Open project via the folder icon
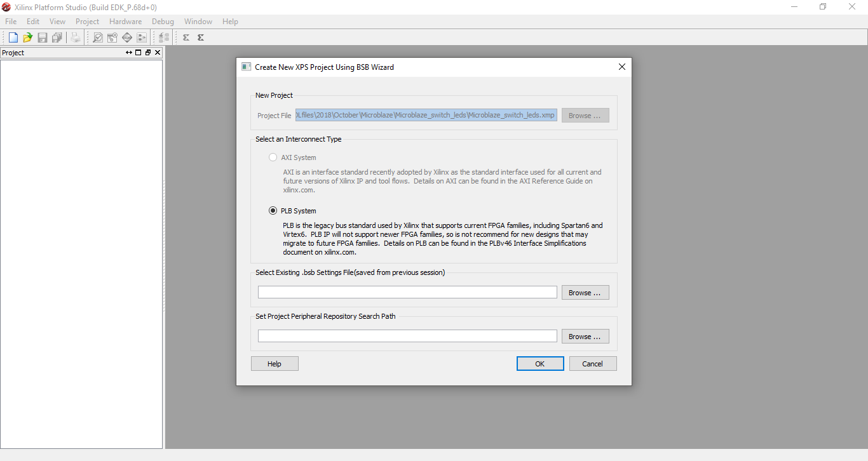Screen dimensions: 868x461 (27, 37)
